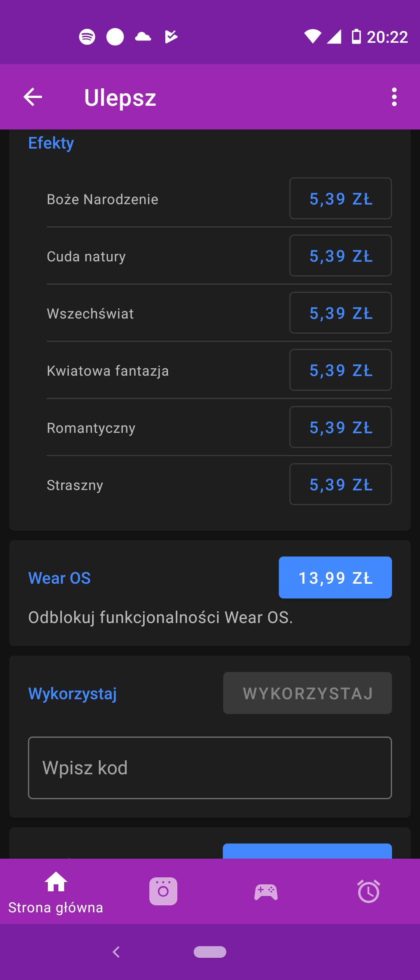
Task: Tap the Spotify status bar icon
Action: (87, 37)
